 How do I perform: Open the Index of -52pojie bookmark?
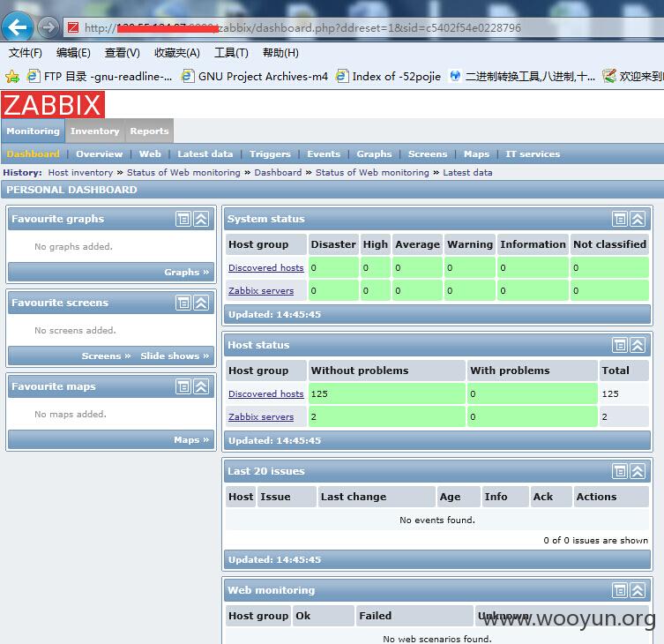tap(388, 77)
